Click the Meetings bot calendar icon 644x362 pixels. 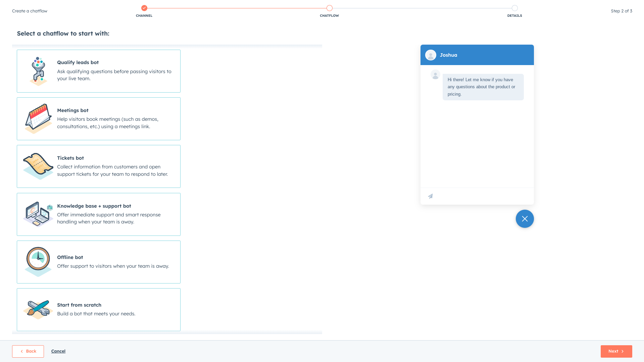38,119
